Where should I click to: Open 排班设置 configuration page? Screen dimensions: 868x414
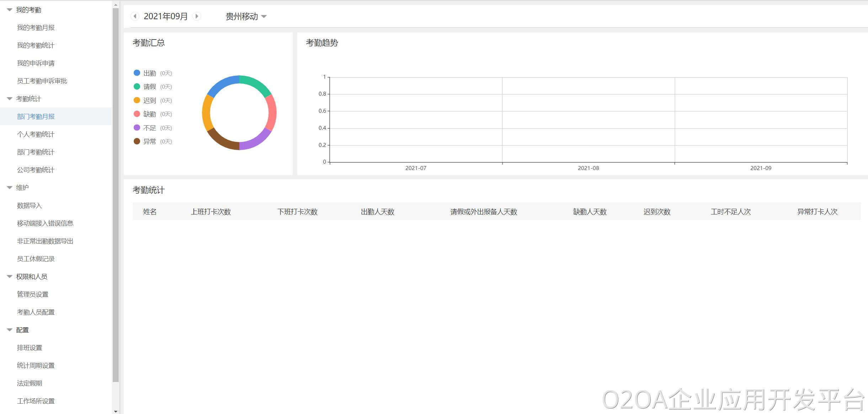point(30,348)
